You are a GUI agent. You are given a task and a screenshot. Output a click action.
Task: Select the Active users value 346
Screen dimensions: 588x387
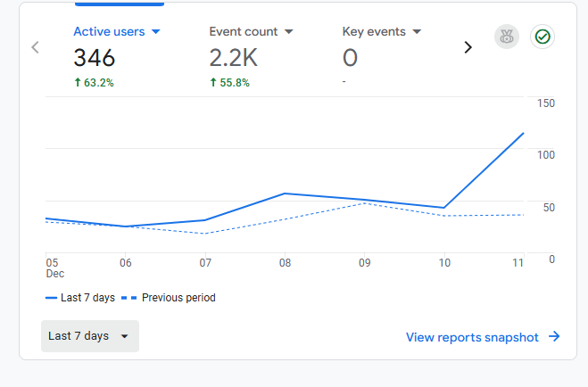pos(94,58)
